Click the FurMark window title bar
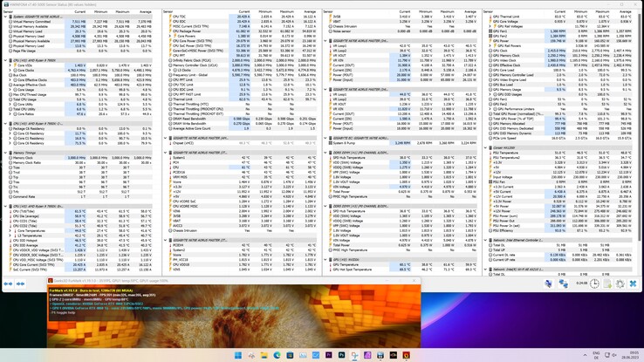 click(x=234, y=281)
